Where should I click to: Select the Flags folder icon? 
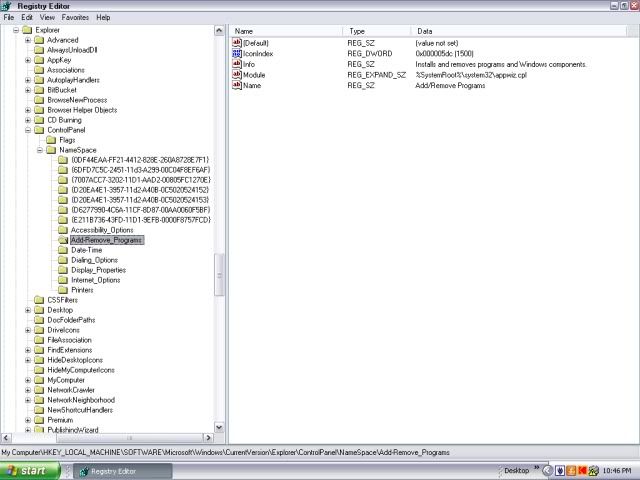coord(51,140)
